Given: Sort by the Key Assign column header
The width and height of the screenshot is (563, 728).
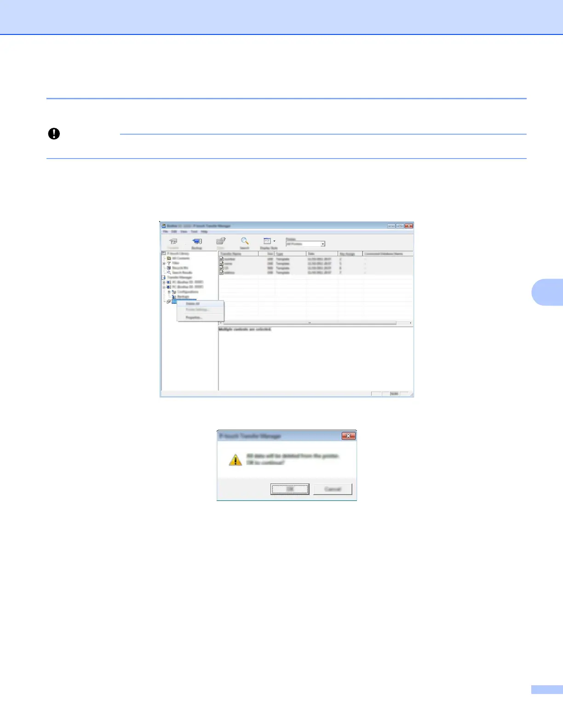Looking at the screenshot, I should click(x=350, y=254).
